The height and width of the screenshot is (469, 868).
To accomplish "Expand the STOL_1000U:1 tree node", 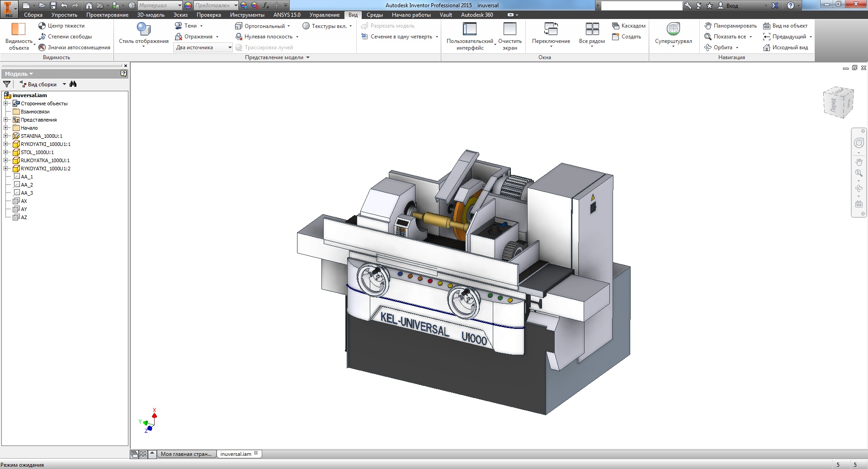I will [x=6, y=152].
